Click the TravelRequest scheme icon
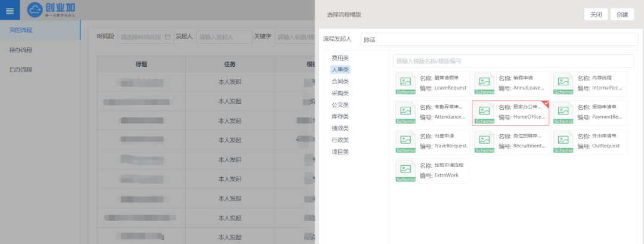 [405, 141]
